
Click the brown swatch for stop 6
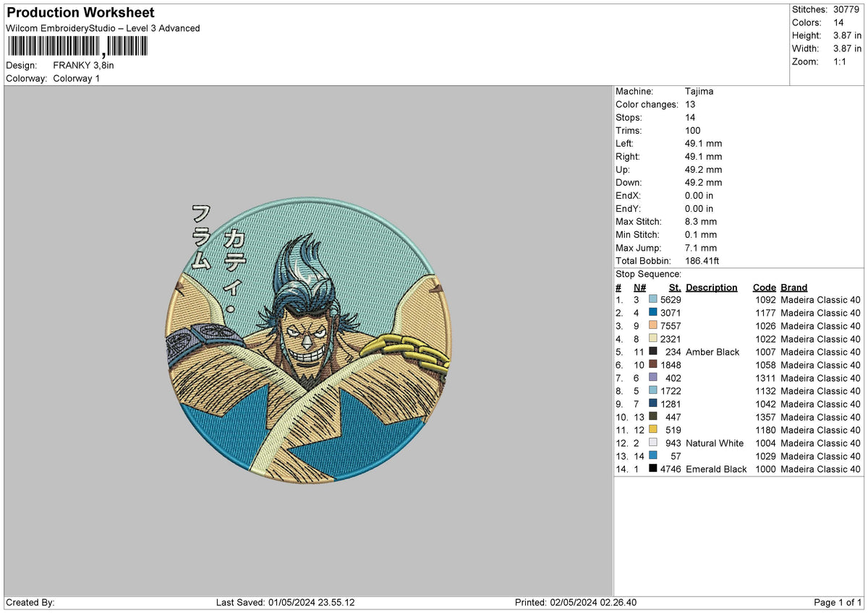coord(653,364)
